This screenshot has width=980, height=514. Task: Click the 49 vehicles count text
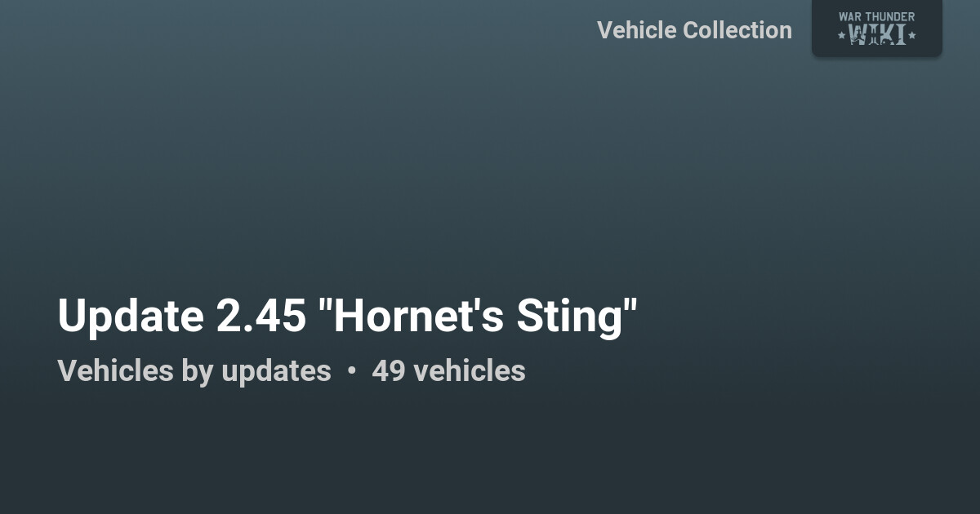pos(448,371)
